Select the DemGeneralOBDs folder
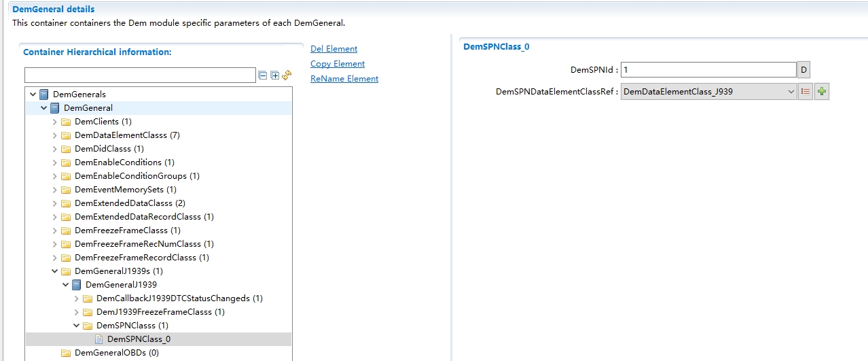Screen dimensions: 868x361 [116, 353]
